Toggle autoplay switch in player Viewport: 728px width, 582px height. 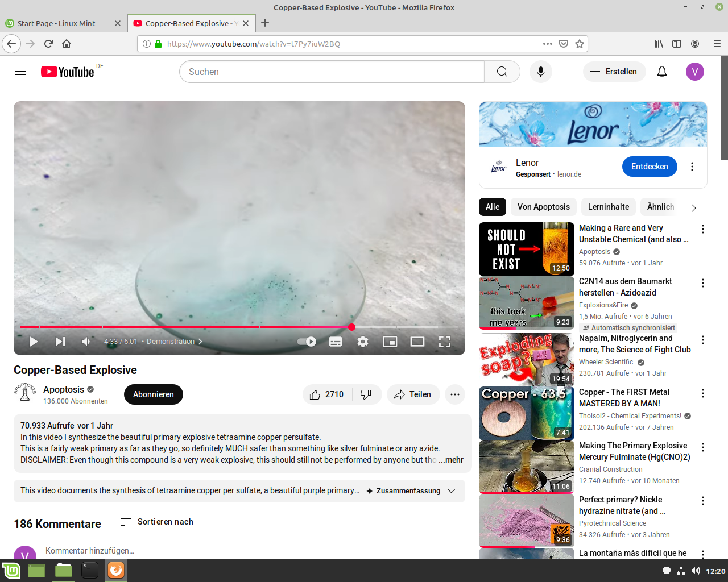307,342
